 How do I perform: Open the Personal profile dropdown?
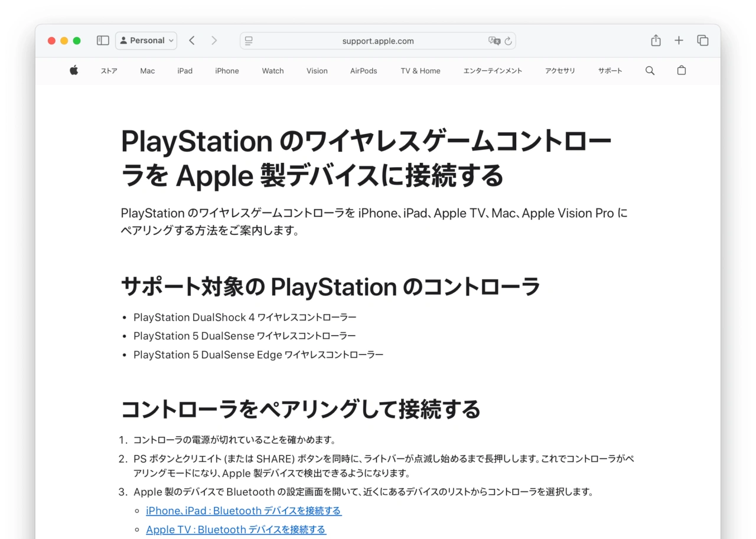(x=146, y=41)
